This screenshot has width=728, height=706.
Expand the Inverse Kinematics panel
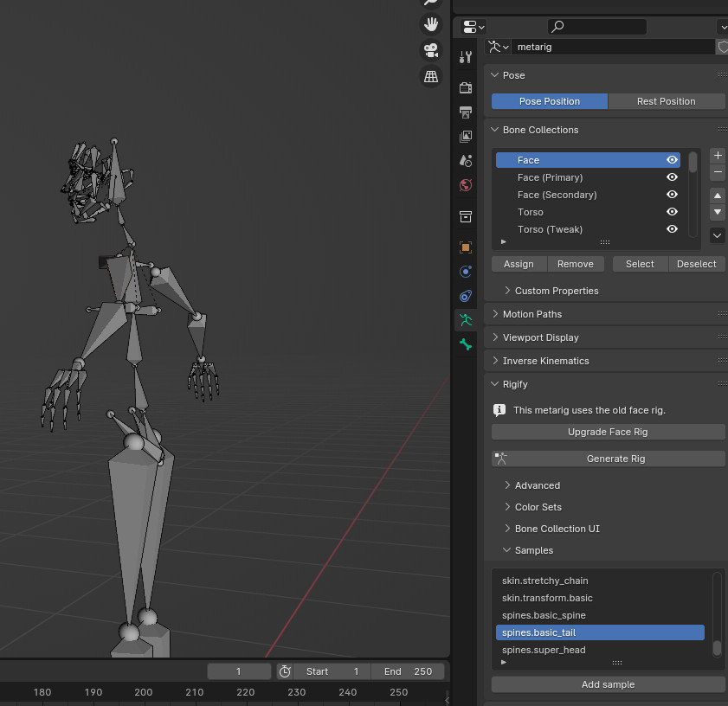[545, 361]
